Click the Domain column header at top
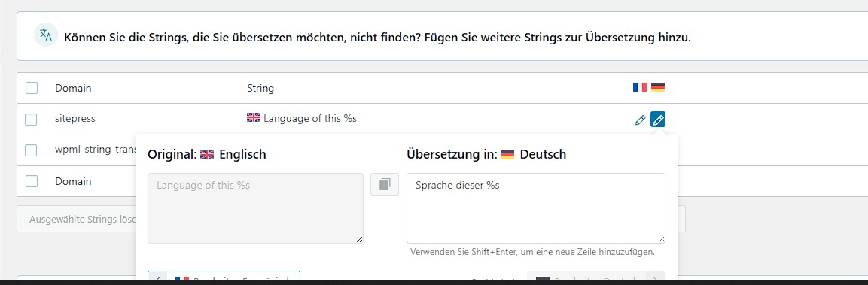Screen dimensions: 868x285 click(x=73, y=88)
